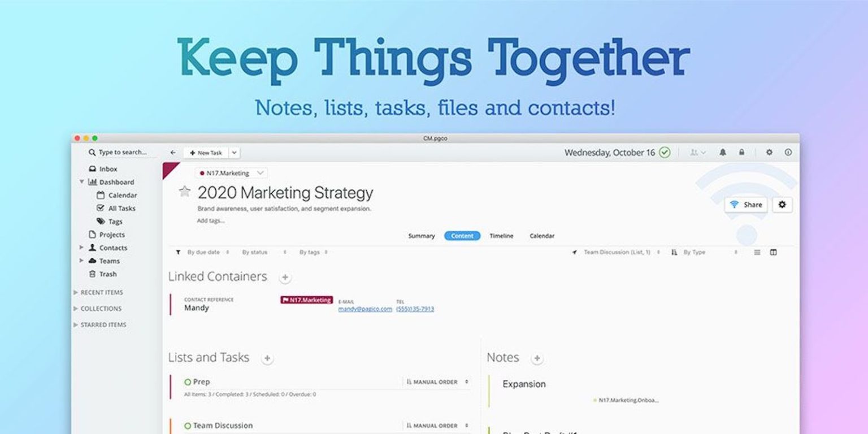Toggle the Team Discussion completion circle
The width and height of the screenshot is (868, 434).
click(x=188, y=426)
